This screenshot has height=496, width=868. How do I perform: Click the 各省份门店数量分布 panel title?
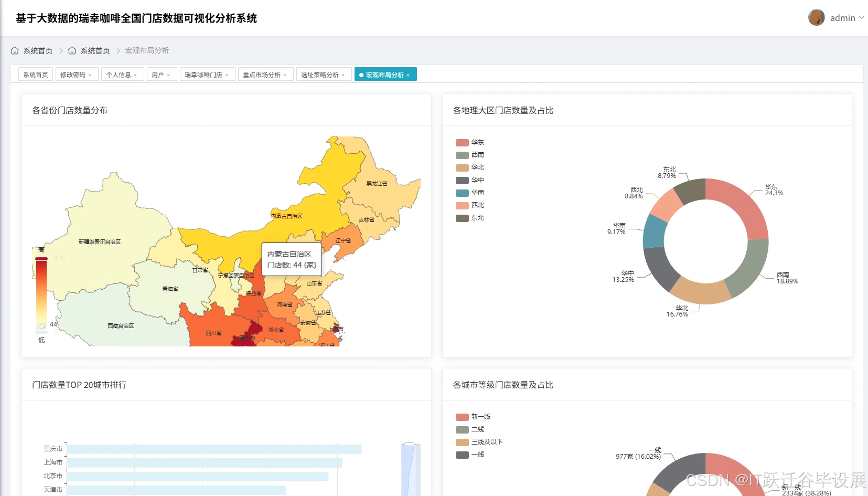click(70, 110)
